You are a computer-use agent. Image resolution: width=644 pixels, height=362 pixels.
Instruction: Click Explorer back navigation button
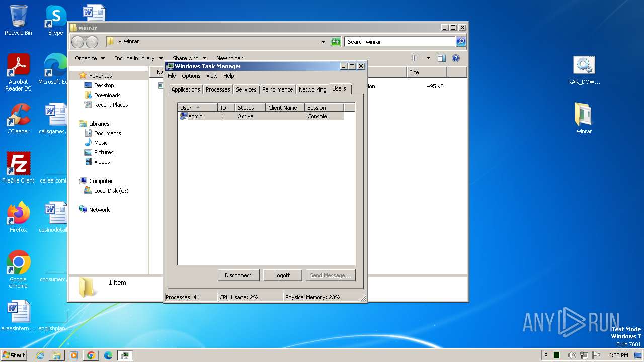77,42
